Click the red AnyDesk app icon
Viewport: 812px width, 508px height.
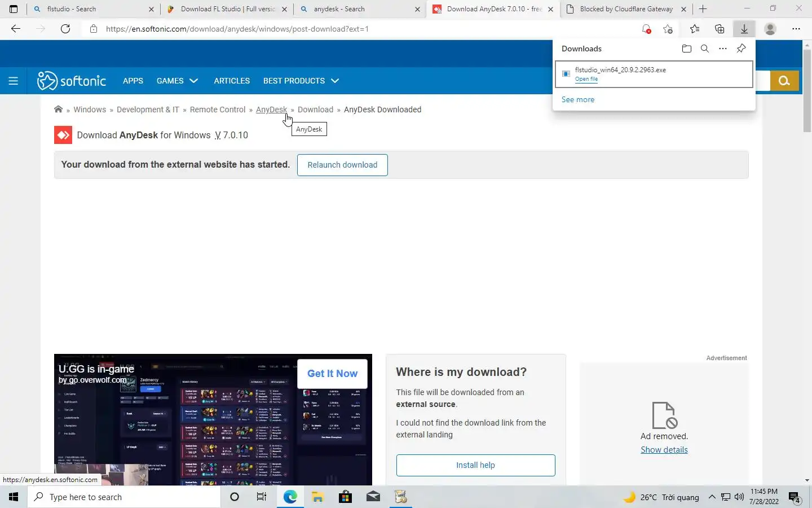pyautogui.click(x=63, y=135)
